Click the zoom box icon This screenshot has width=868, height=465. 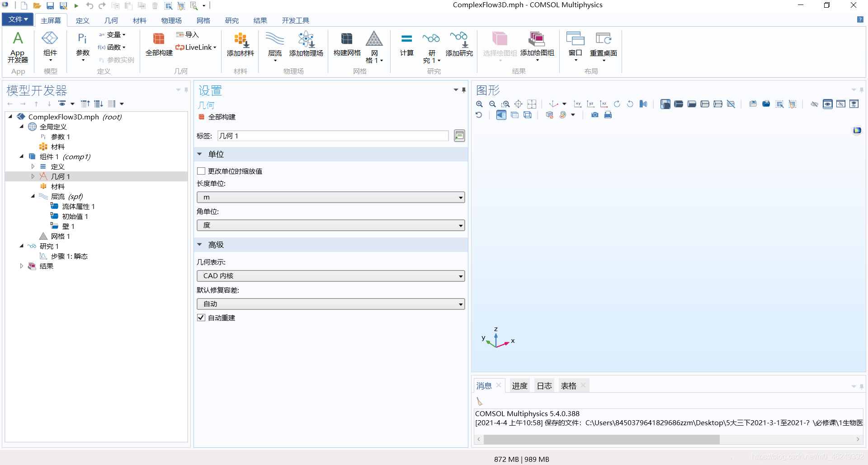[505, 104]
